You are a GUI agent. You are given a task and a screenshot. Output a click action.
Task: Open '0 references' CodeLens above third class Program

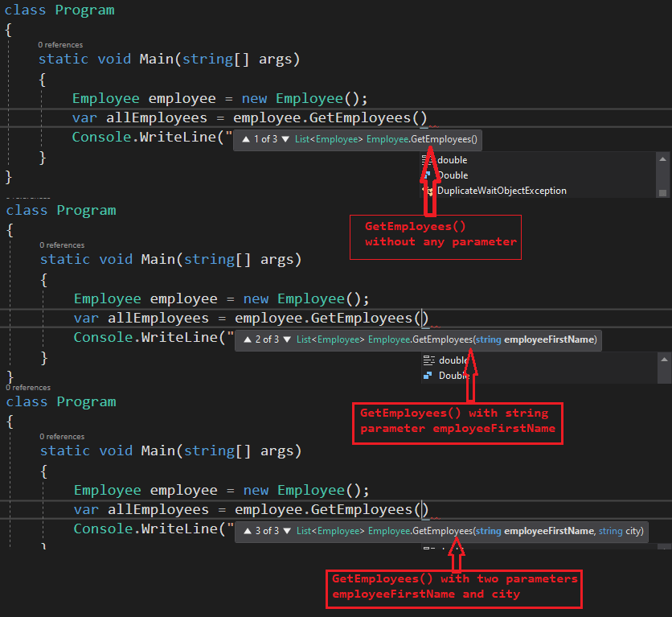[28, 388]
